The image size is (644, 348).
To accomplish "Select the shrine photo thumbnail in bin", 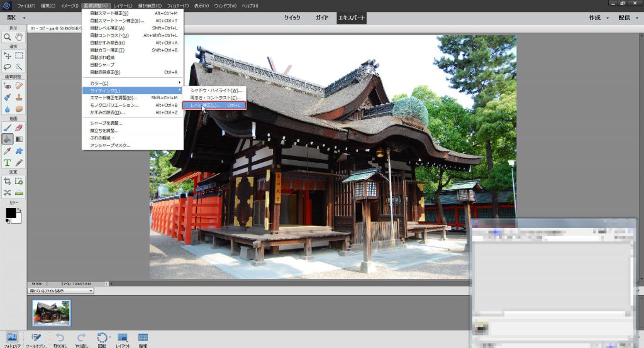I will (x=52, y=312).
